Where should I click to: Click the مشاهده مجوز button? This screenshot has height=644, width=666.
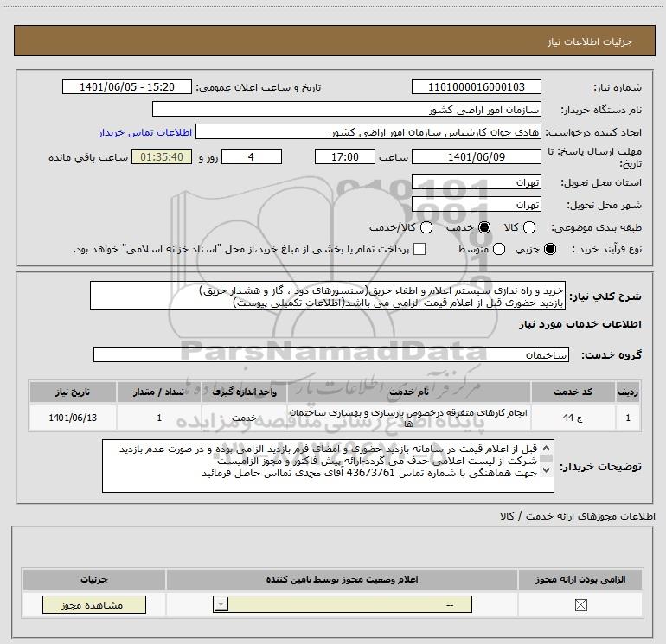tap(94, 605)
